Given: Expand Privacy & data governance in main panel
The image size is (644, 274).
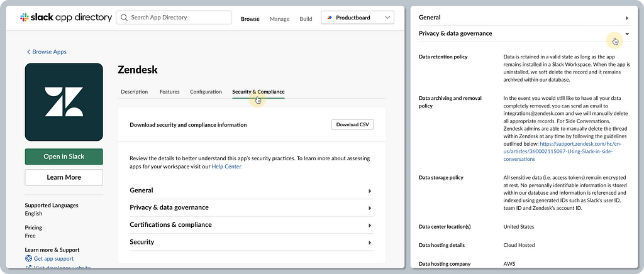Looking at the screenshot, I should coord(251,207).
